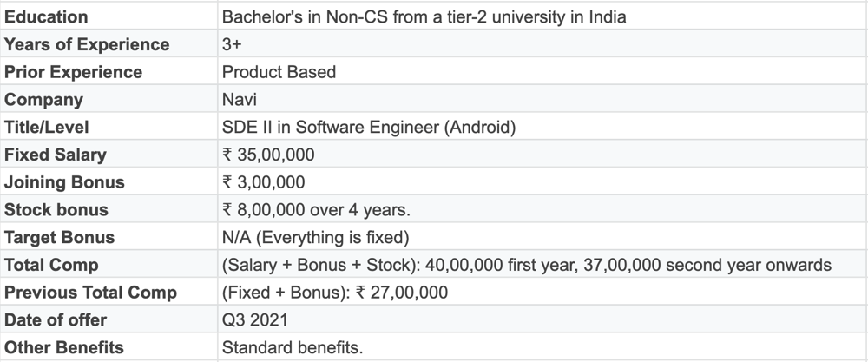
Task: Click the Navi company name cell
Action: coord(240,100)
